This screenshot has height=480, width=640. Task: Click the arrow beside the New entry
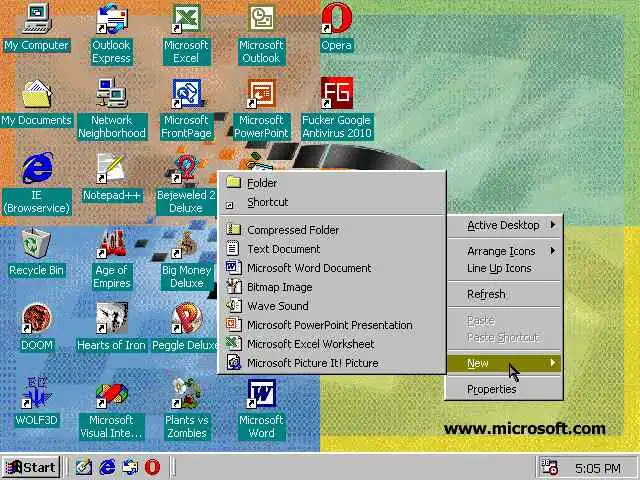click(553, 363)
